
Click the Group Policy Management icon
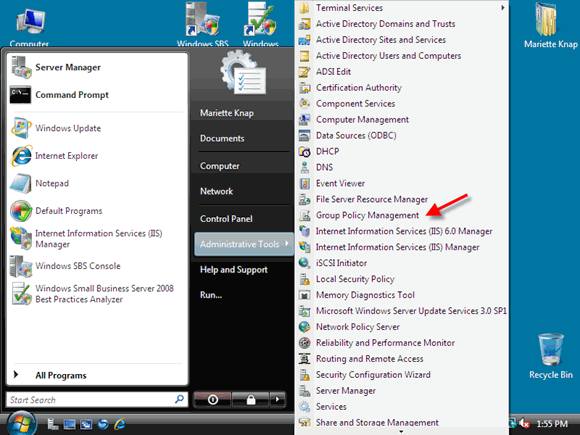click(304, 215)
